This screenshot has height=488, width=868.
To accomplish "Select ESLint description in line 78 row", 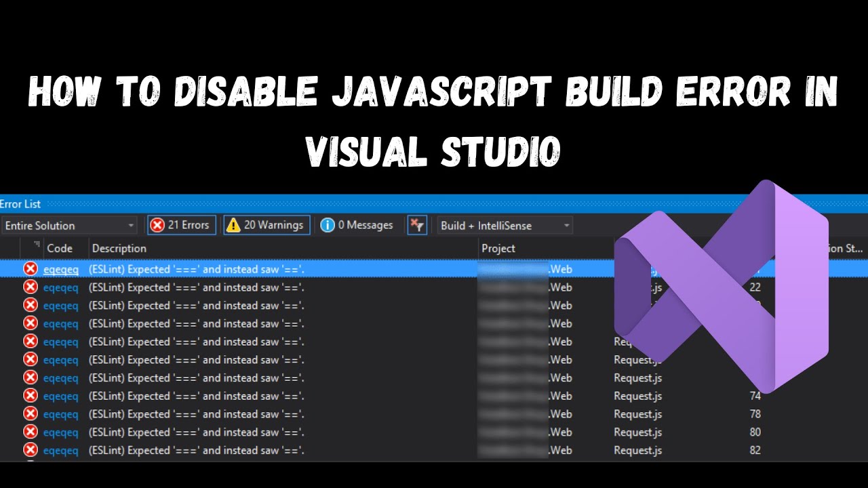I will click(x=197, y=414).
